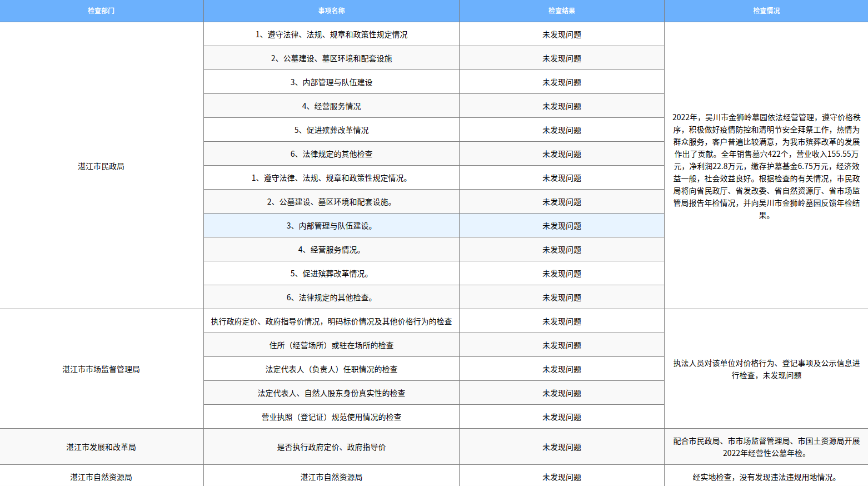Click 未发现问题 in the top row
Image resolution: width=868 pixels, height=486 pixels.
tap(561, 34)
